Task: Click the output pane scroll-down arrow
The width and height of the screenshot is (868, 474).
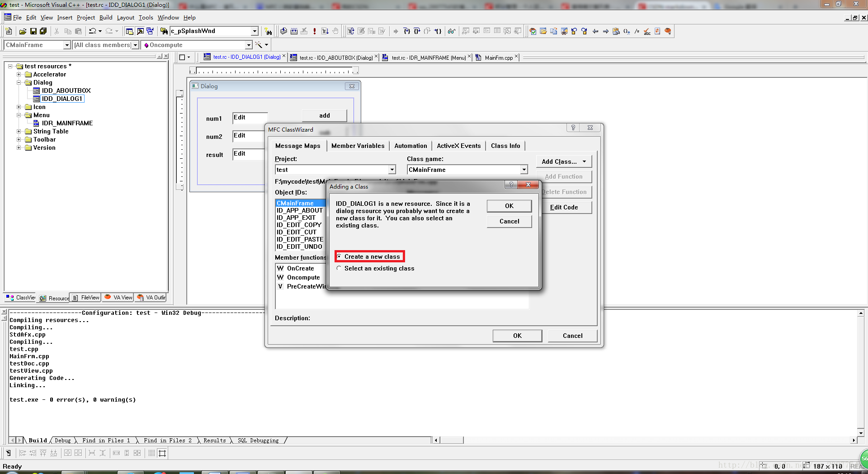Action: point(861,433)
